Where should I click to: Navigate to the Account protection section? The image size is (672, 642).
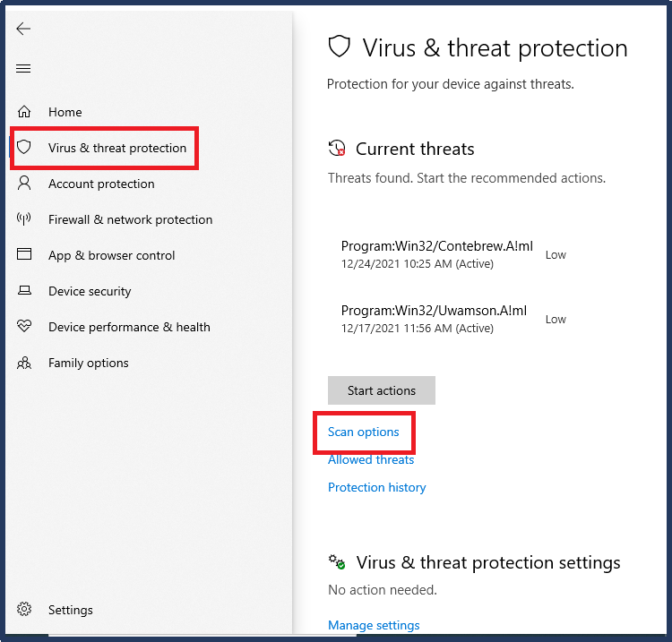click(x=101, y=184)
